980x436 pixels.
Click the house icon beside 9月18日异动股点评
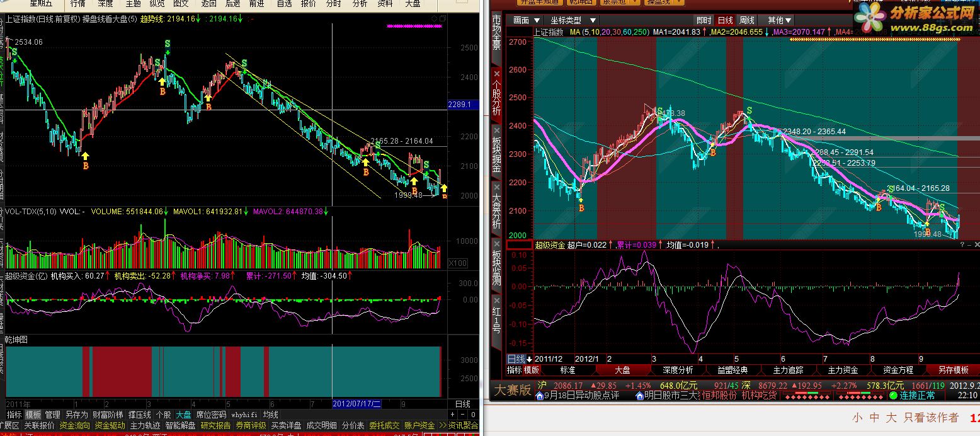coord(540,396)
